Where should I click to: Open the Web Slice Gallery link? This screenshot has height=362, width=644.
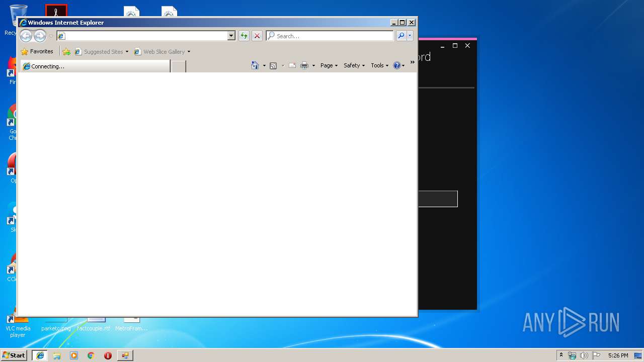pyautogui.click(x=159, y=51)
